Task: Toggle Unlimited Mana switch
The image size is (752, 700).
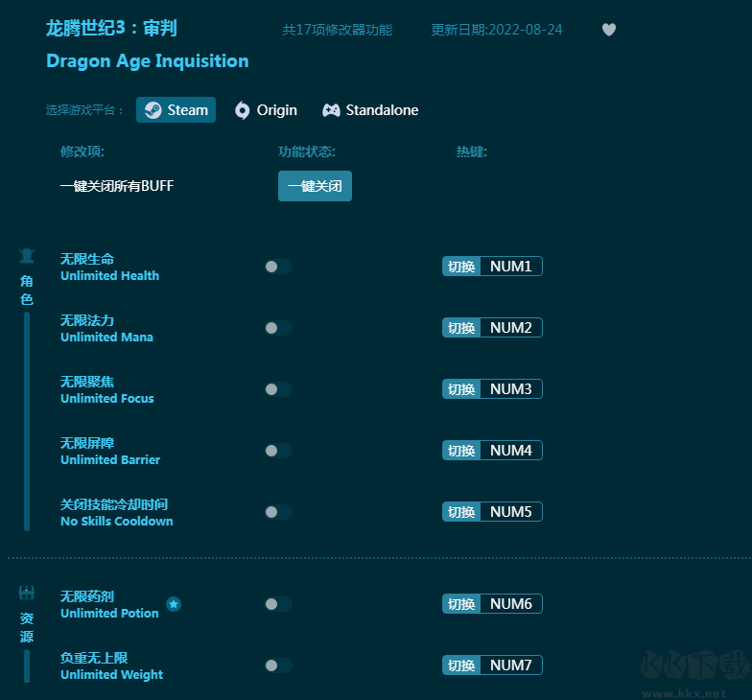Action: (x=278, y=328)
